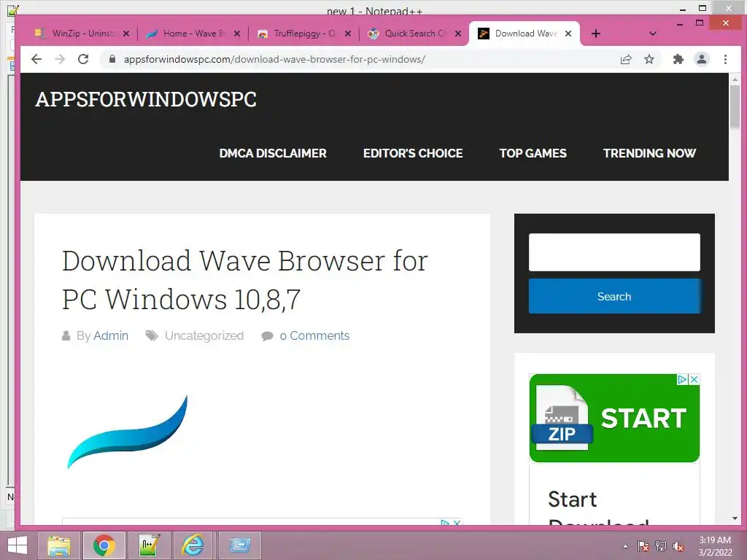Screen dimensions: 747x560
Task: Open the network tray icon
Action: (x=660, y=546)
